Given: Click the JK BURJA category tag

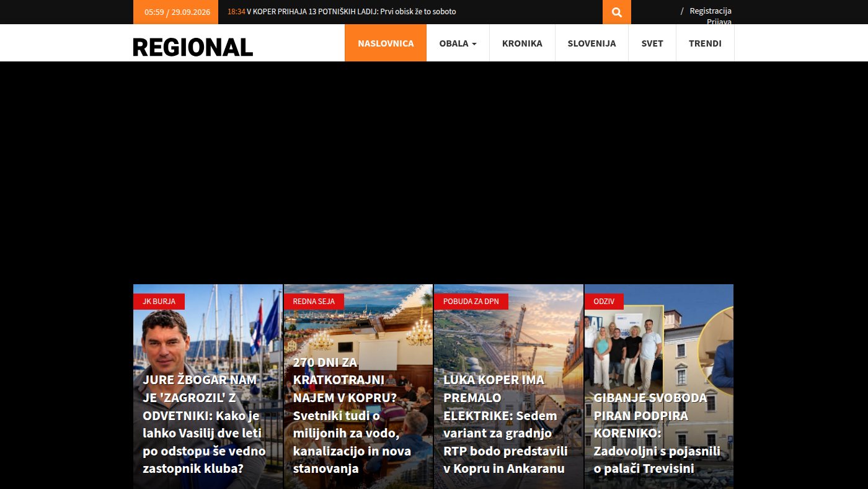Looking at the screenshot, I should (x=159, y=302).
